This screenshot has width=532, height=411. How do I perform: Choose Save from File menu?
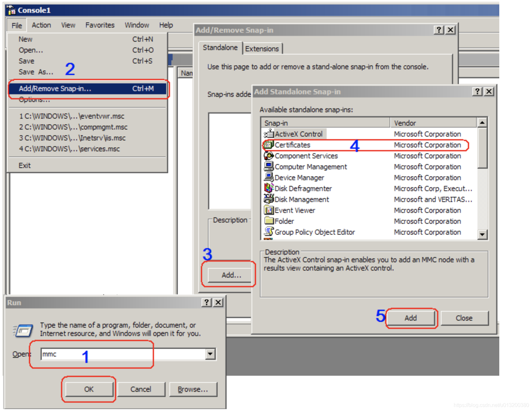[87, 61]
